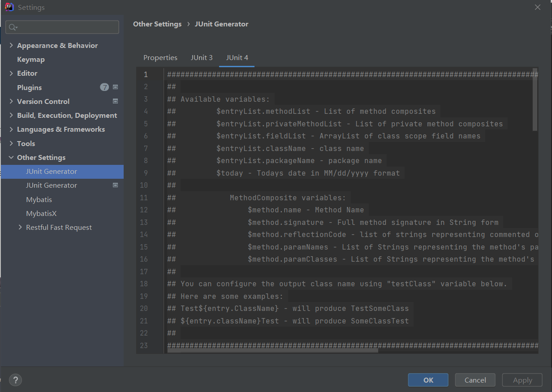
Task: Expand the Appearance & Behavior section
Action: [x=11, y=45]
